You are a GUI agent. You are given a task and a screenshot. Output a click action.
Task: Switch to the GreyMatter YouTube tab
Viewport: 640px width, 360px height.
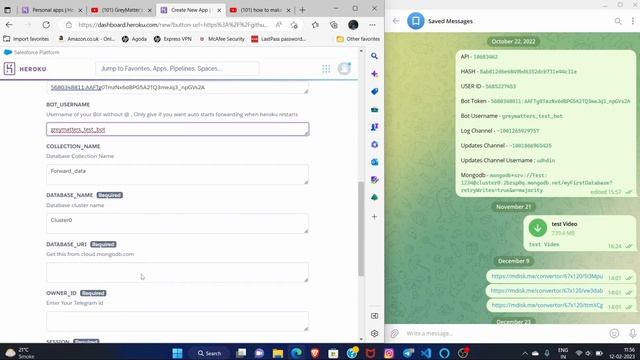[121, 10]
